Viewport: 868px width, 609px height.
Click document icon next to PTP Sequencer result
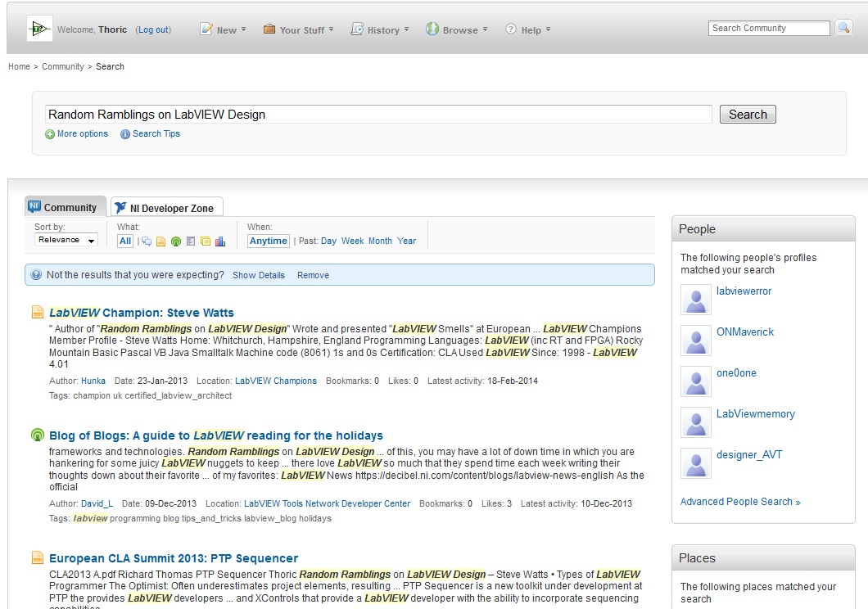coord(37,557)
